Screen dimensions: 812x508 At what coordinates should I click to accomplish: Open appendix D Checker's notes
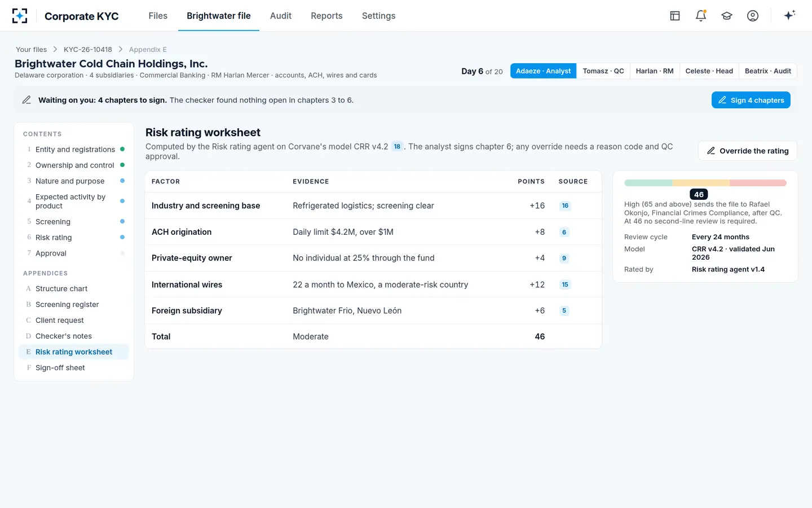(74, 336)
